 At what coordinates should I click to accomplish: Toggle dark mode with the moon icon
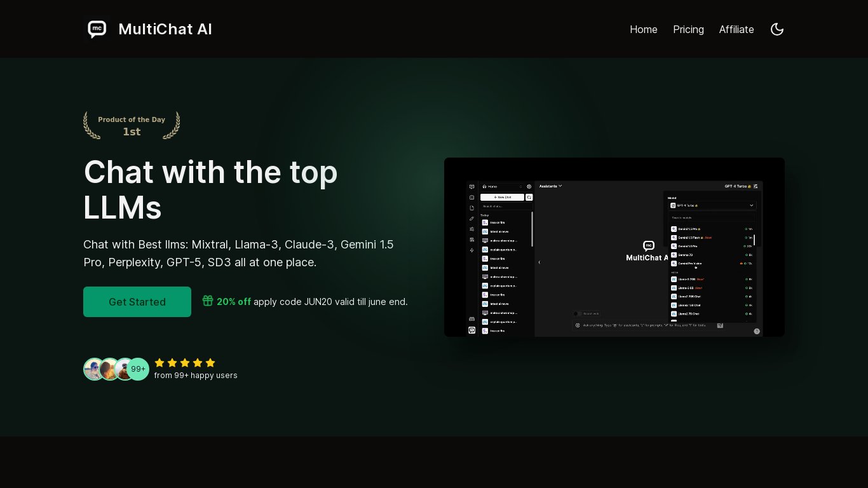point(776,29)
